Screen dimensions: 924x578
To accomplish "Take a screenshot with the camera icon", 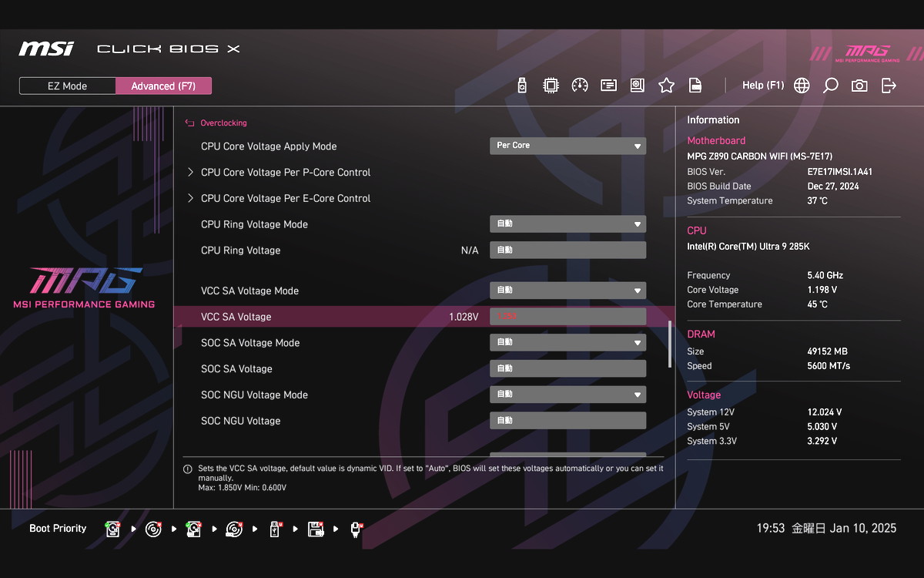I will pos(859,86).
